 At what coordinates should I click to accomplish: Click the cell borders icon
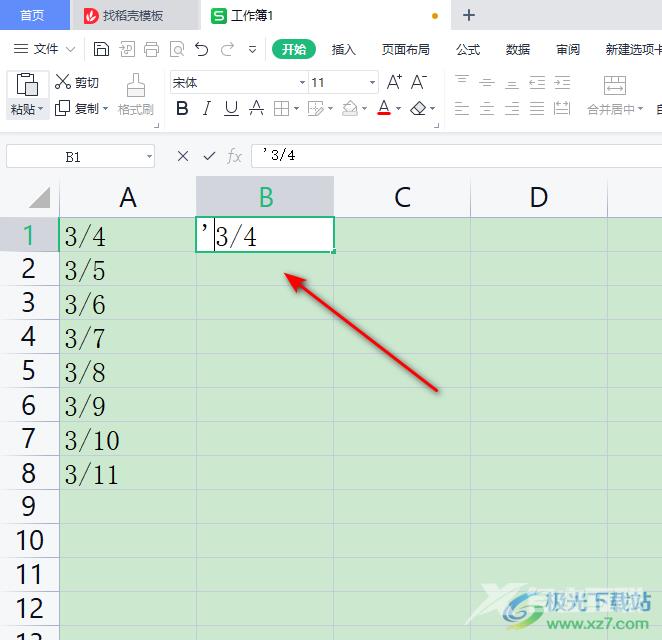[x=281, y=109]
